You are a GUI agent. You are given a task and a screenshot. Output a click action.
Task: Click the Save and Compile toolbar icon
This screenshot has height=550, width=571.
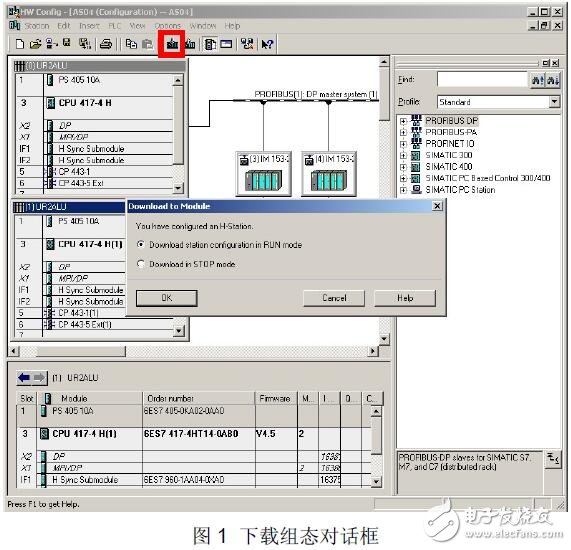point(85,44)
